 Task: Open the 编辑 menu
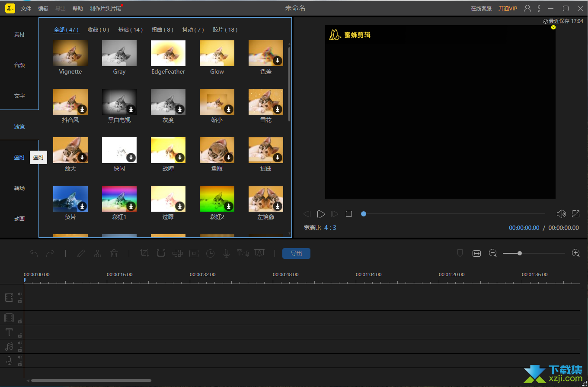[43, 9]
